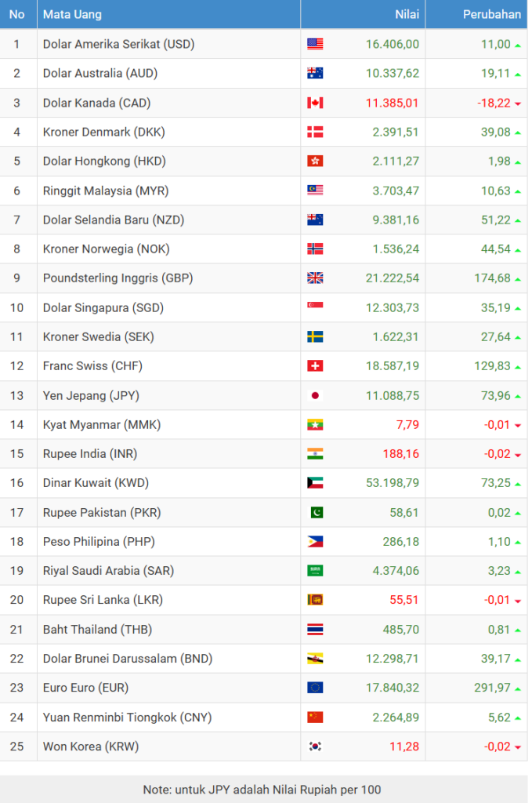Select Dolar Kanada (CAD) text

click(96, 103)
